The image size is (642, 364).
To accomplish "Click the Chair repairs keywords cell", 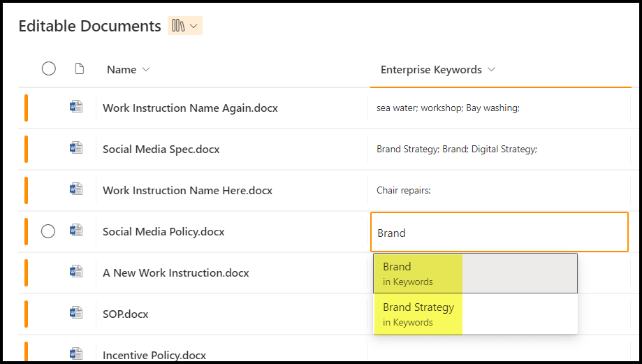I will click(404, 191).
